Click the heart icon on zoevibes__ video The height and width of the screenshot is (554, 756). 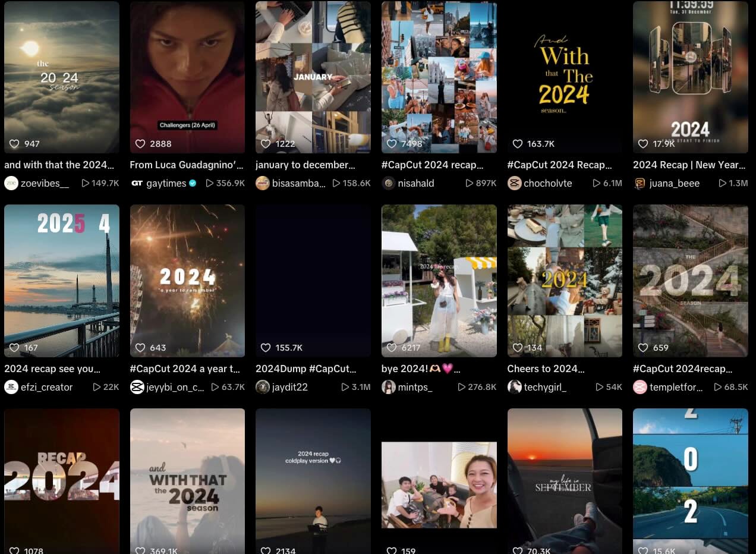point(14,144)
